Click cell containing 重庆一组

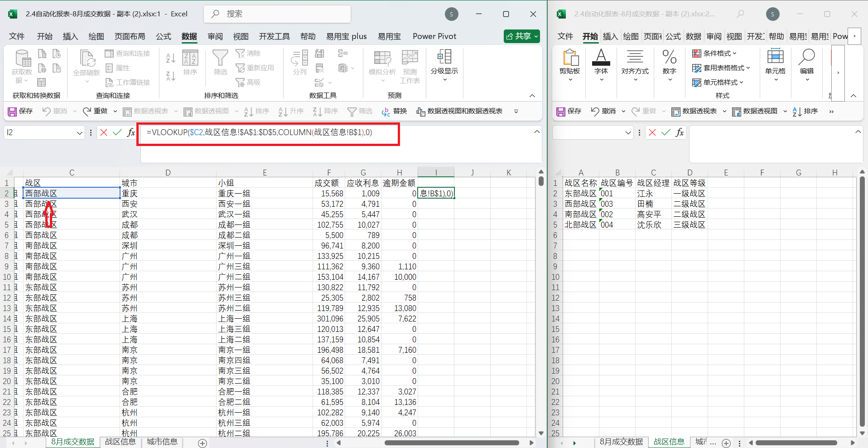(x=265, y=194)
